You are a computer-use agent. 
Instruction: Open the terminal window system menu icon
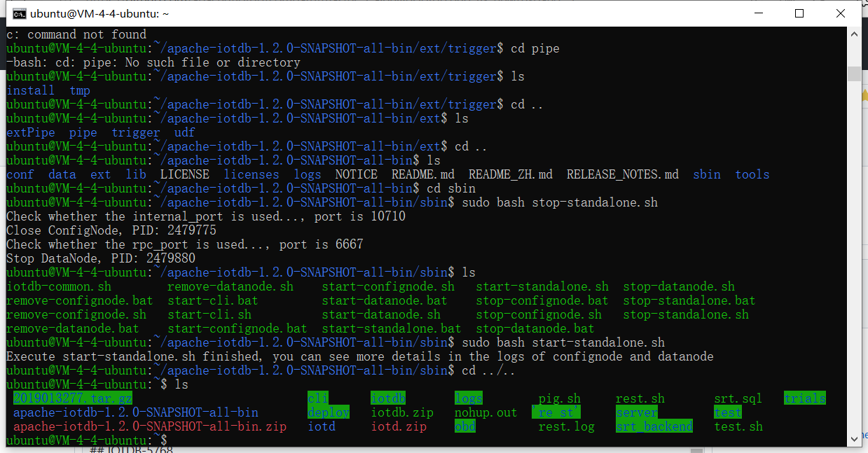tap(20, 13)
